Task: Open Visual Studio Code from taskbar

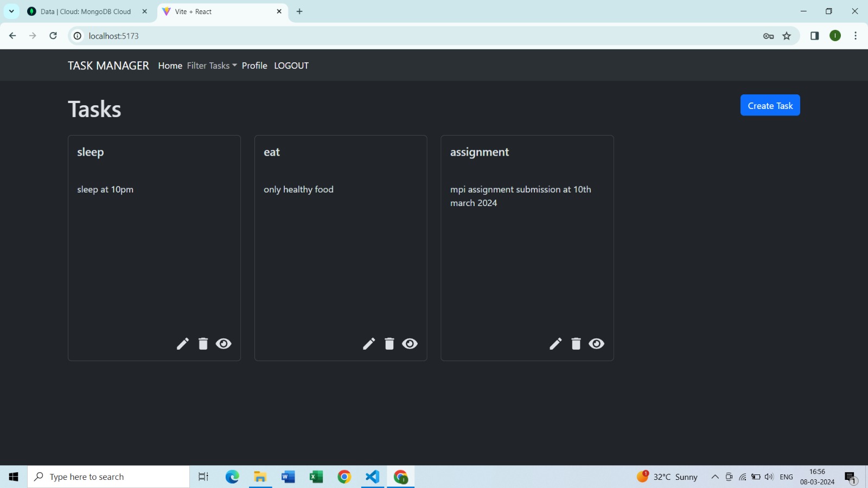Action: click(372, 477)
